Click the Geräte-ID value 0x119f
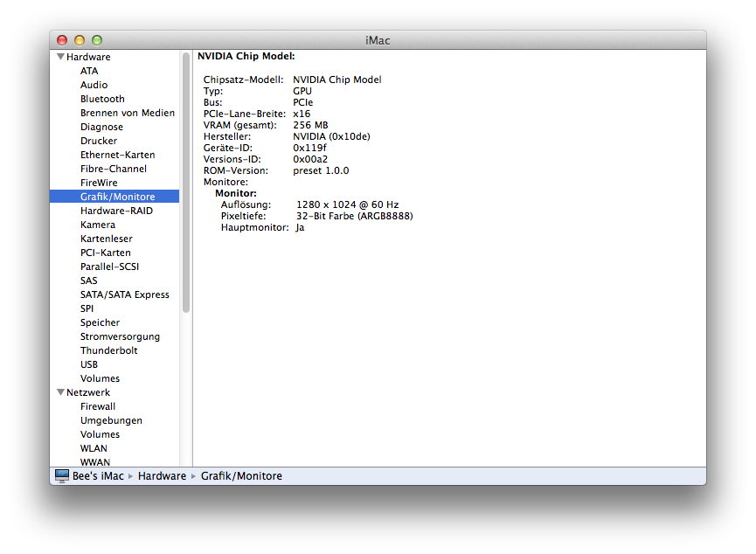The image size is (756, 554). click(309, 148)
